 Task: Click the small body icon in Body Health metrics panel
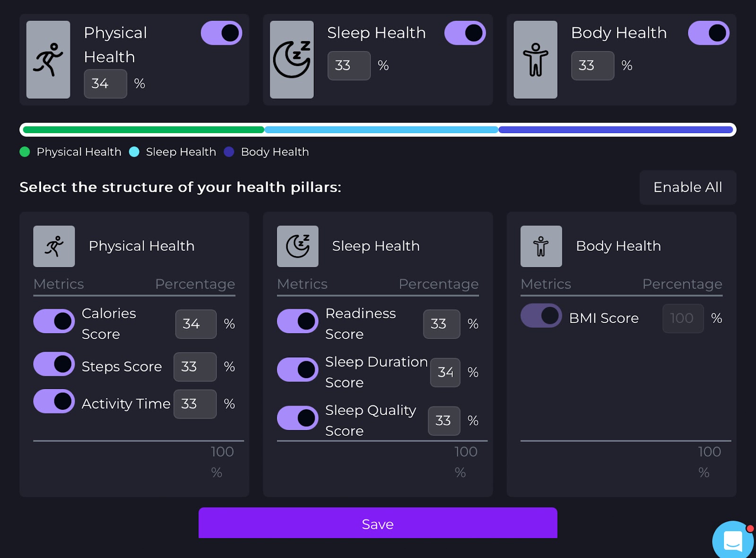[x=541, y=246]
